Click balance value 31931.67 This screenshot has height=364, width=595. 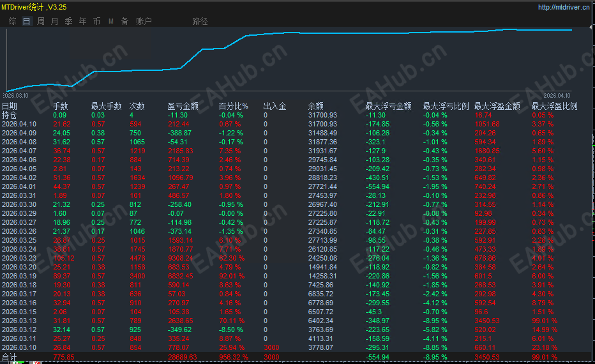click(x=322, y=151)
